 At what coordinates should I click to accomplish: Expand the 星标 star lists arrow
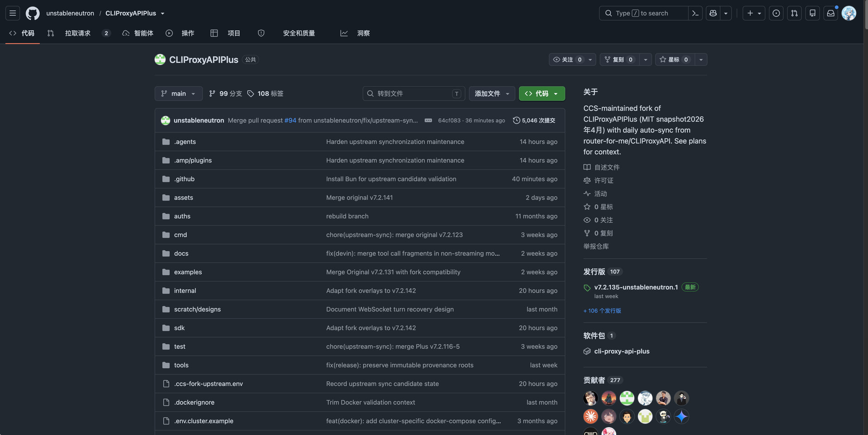point(701,60)
